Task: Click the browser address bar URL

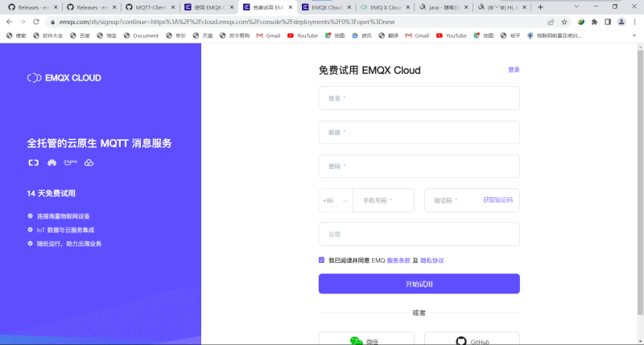Action: pyautogui.click(x=227, y=22)
